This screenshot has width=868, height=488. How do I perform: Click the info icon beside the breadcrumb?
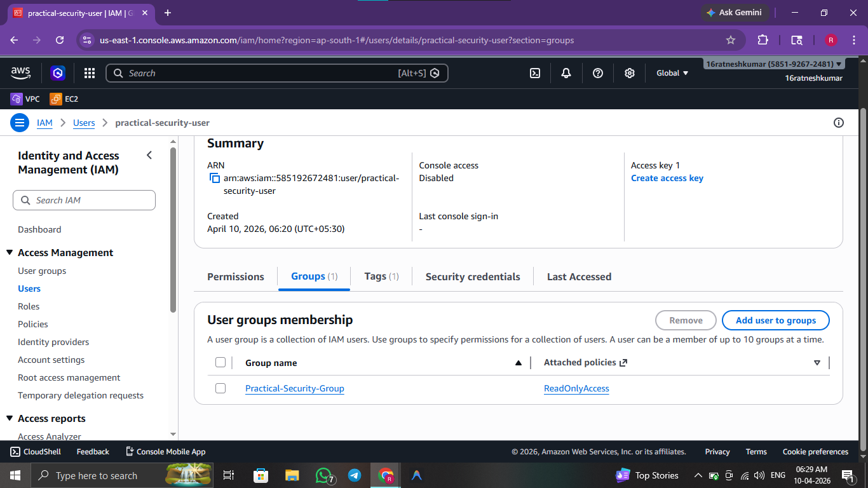[x=839, y=123]
